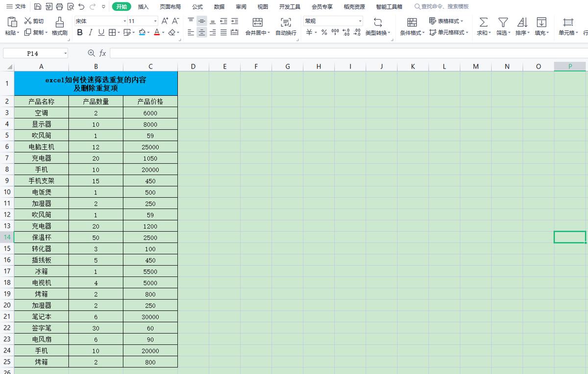The image size is (588, 374).
Task: Select column header C
Action: click(x=150, y=67)
